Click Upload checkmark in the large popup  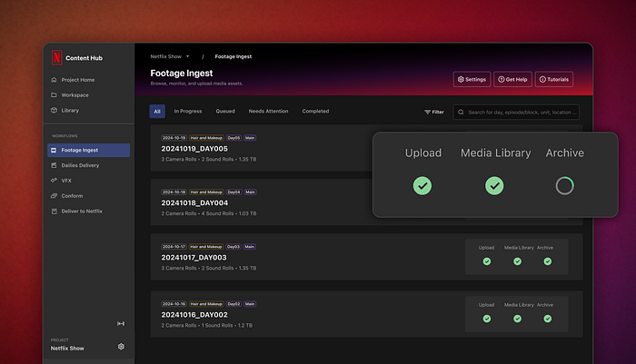[422, 186]
